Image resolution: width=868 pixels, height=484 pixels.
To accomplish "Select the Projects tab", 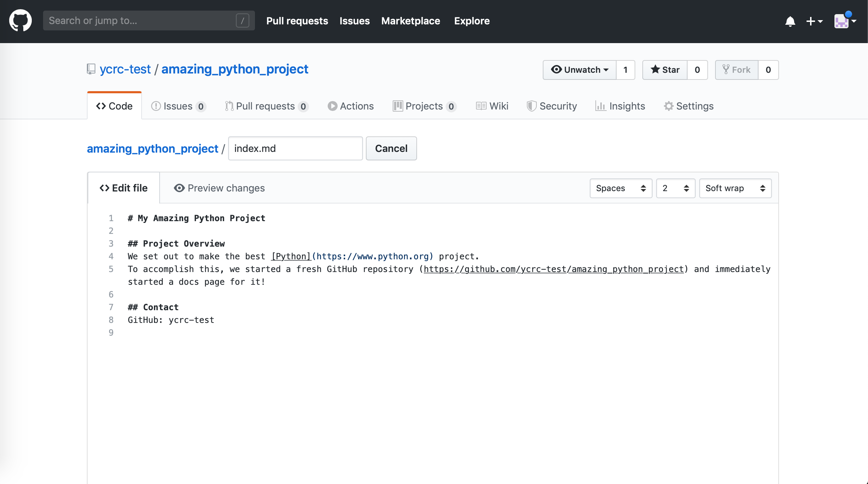I will click(x=425, y=106).
